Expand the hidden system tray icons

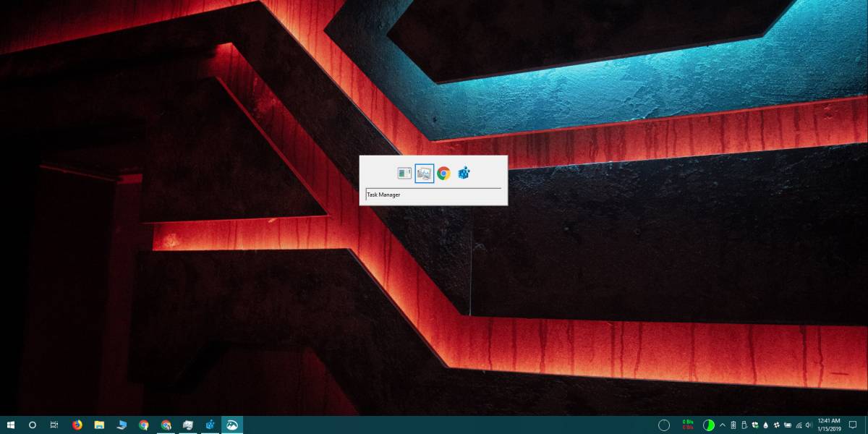click(x=722, y=425)
